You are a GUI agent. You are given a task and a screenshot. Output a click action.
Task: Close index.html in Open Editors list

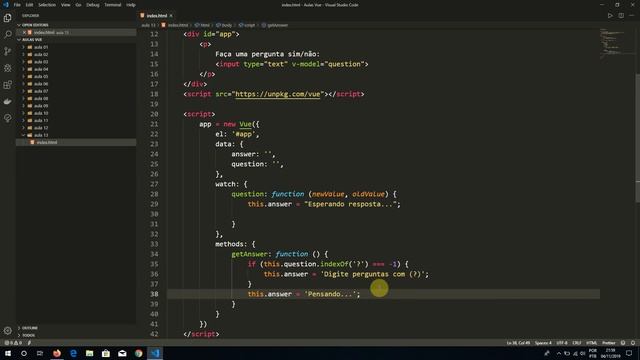pyautogui.click(x=24, y=32)
